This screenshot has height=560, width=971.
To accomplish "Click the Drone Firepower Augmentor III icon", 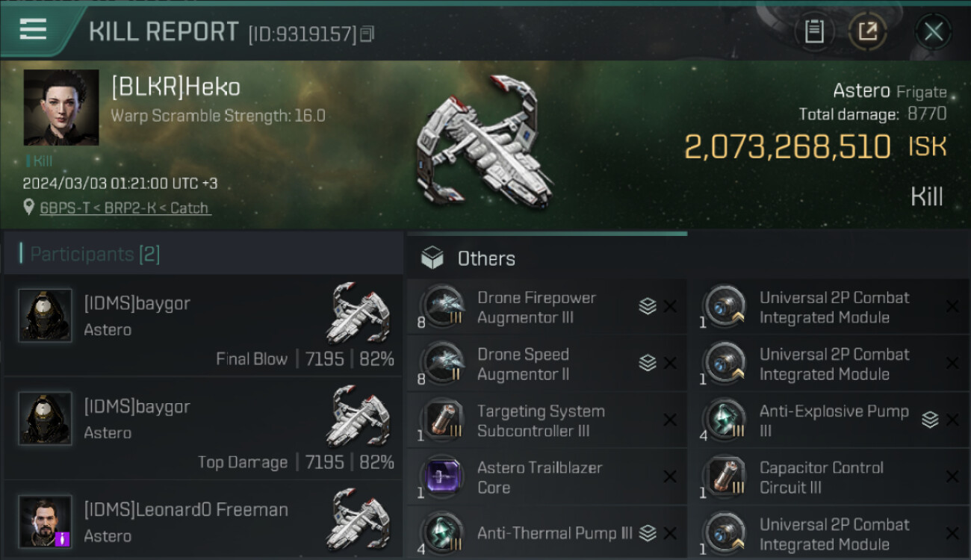I will pyautogui.click(x=443, y=306).
